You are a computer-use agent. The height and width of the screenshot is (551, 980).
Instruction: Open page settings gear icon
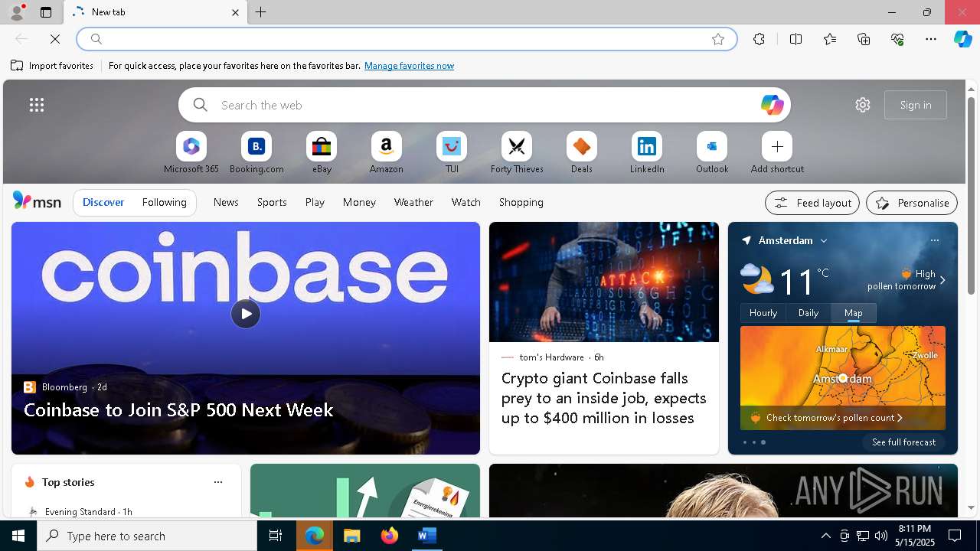tap(863, 105)
